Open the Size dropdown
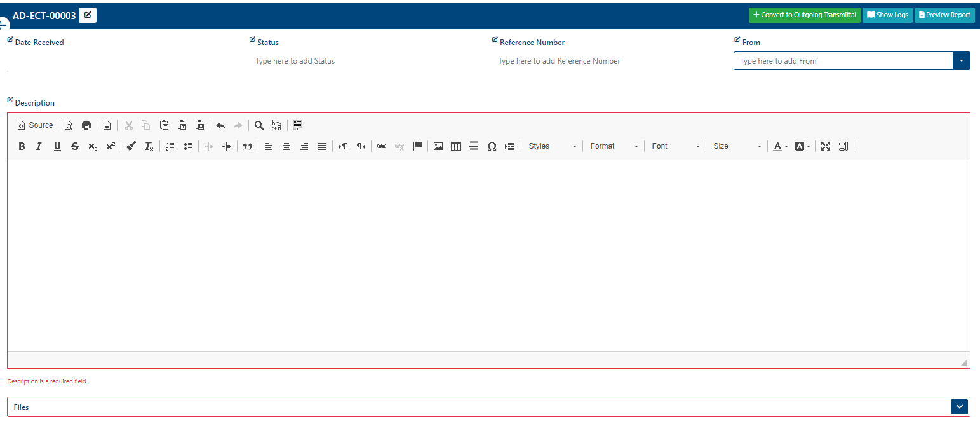980x431 pixels. [x=737, y=146]
